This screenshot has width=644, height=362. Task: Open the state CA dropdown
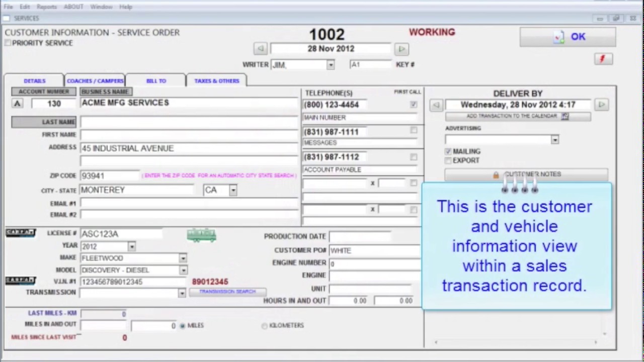(233, 190)
